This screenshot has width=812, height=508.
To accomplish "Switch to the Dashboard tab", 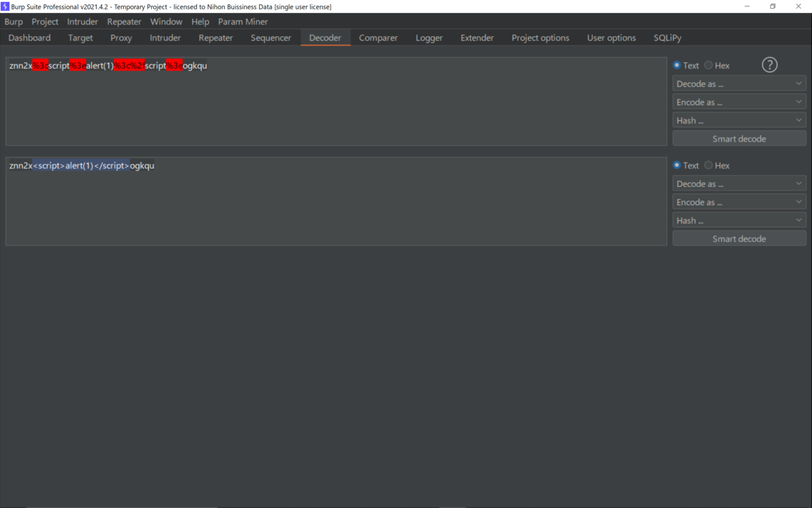I will coord(30,38).
